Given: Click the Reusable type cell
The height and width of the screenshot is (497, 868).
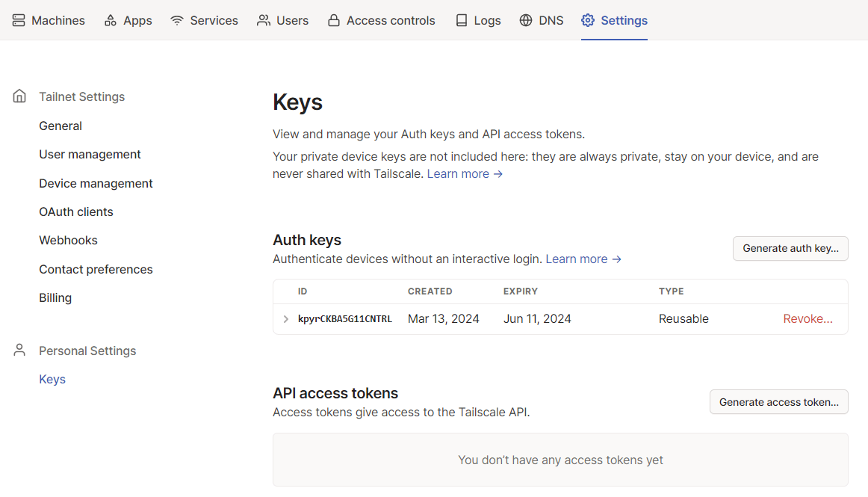Looking at the screenshot, I should (683, 319).
